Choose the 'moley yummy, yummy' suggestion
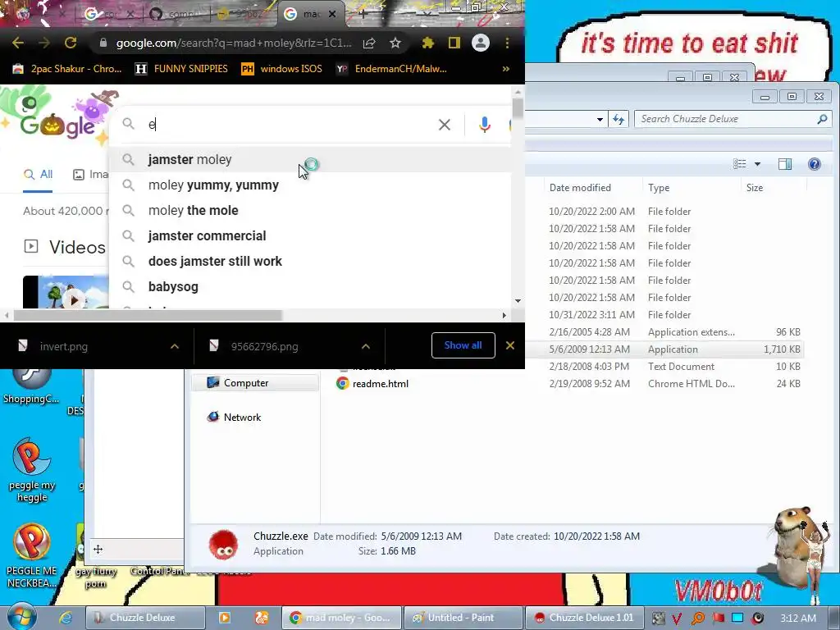This screenshot has width=840, height=630. [x=309, y=185]
